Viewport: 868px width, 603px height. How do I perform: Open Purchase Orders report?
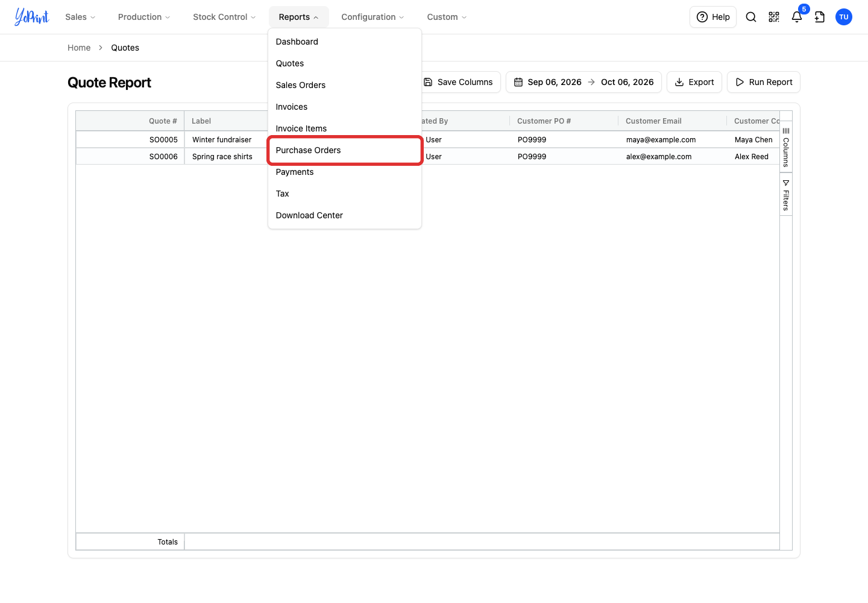point(345,150)
